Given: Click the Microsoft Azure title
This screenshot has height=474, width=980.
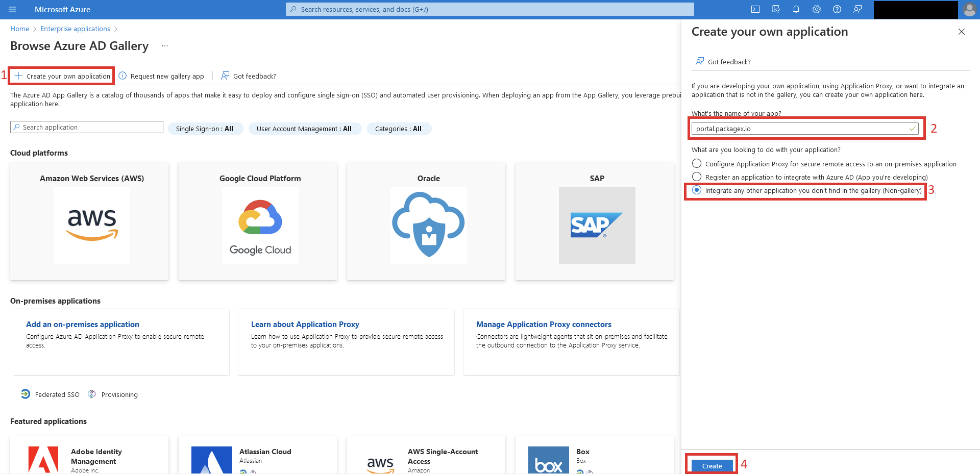Looking at the screenshot, I should pyautogui.click(x=62, y=9).
